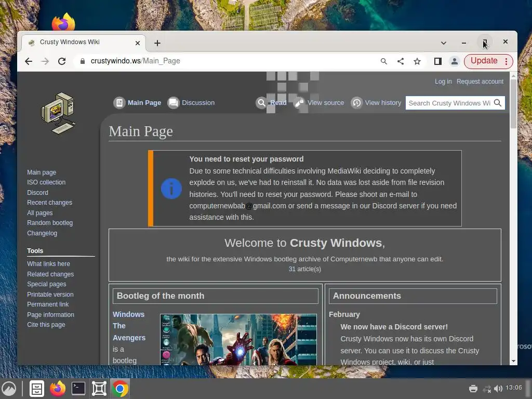Screen dimensions: 532x399
Task: Open Recent changes sidebar link
Action: (x=49, y=203)
